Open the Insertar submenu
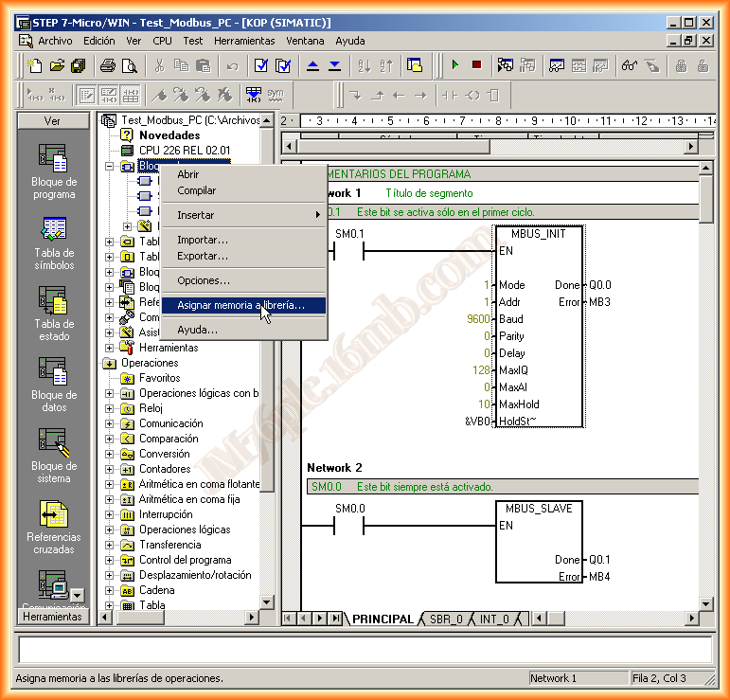This screenshot has height=700, width=730. pyautogui.click(x=196, y=215)
